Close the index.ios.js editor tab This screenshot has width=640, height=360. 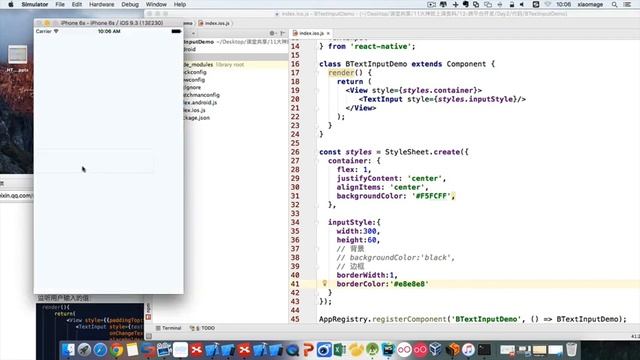(x=328, y=33)
